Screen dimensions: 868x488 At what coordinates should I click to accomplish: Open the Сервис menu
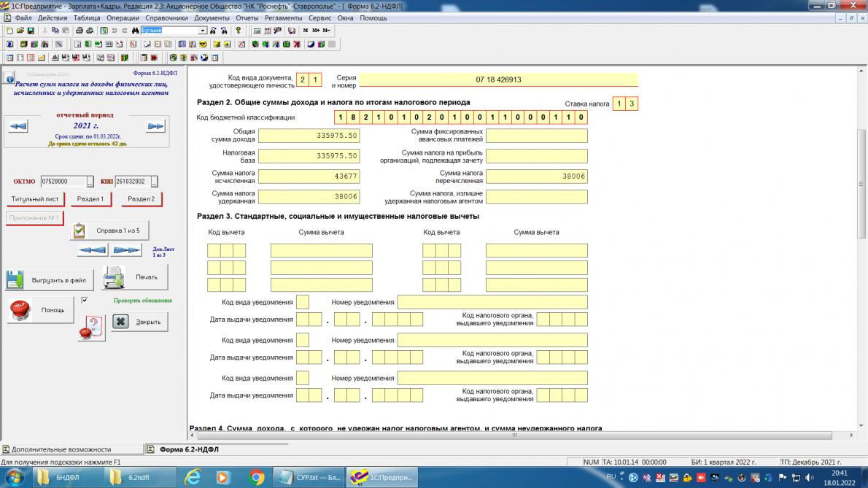click(320, 18)
